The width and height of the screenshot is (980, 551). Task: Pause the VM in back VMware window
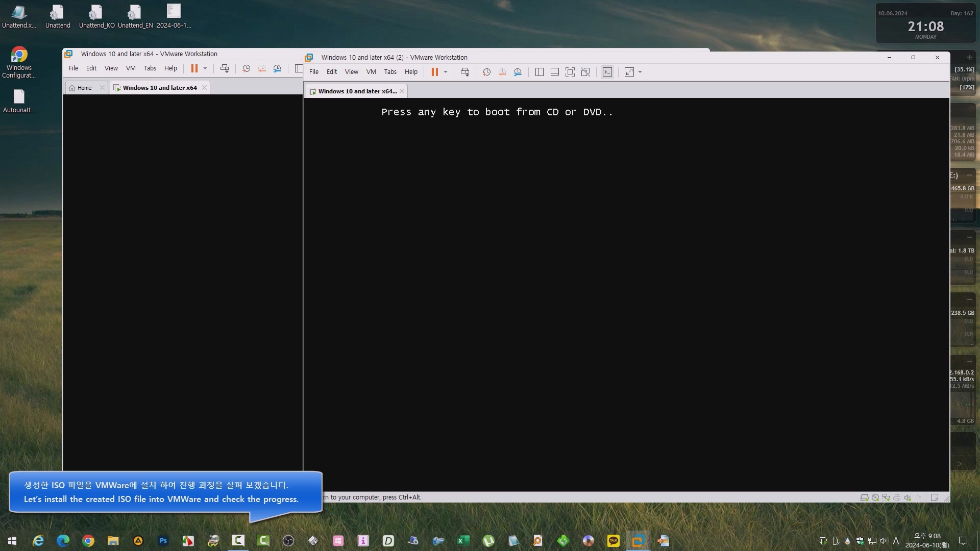point(194,68)
